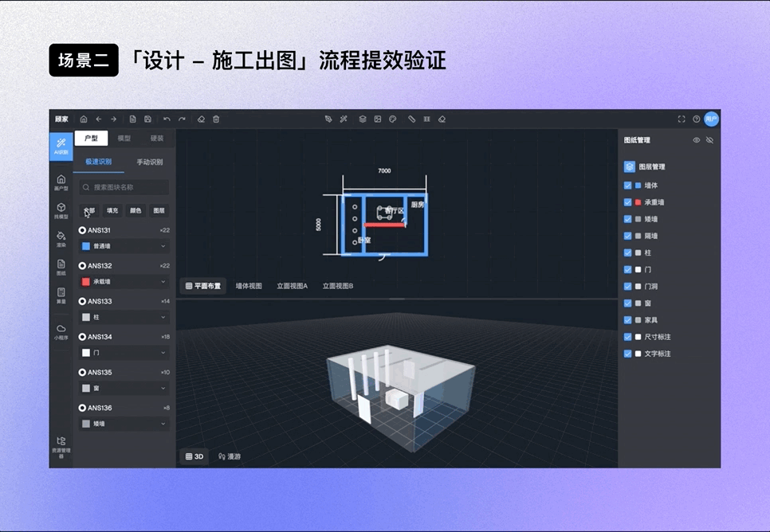This screenshot has width=770, height=532.
Task: Toggle the 隔墙 layer checkbox
Action: pyautogui.click(x=627, y=236)
